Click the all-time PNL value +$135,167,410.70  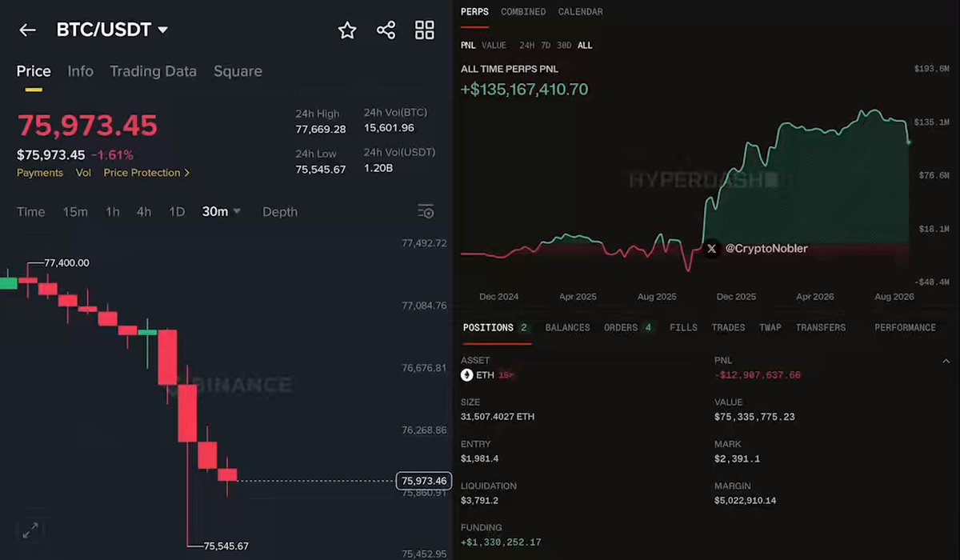point(524,89)
